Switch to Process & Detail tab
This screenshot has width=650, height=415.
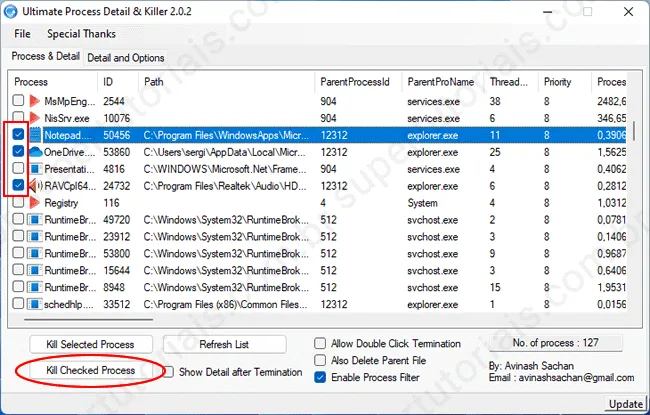tap(46, 56)
